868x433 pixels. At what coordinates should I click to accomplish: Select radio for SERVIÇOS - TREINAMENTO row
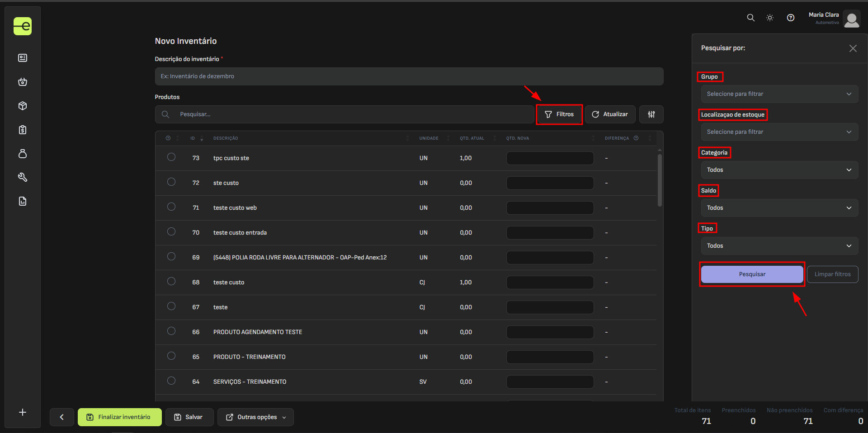(x=171, y=381)
